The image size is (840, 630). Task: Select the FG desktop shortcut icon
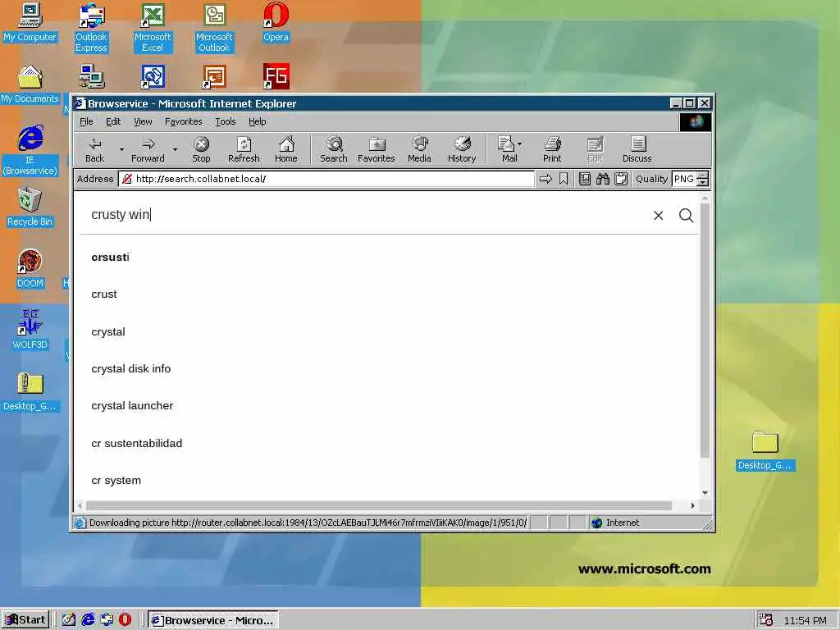276,76
